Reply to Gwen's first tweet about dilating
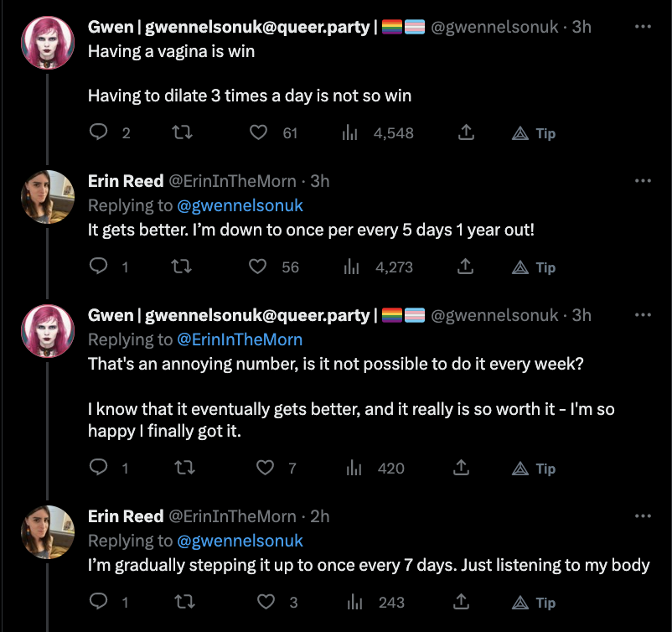The height and width of the screenshot is (632, 672). tap(99, 133)
